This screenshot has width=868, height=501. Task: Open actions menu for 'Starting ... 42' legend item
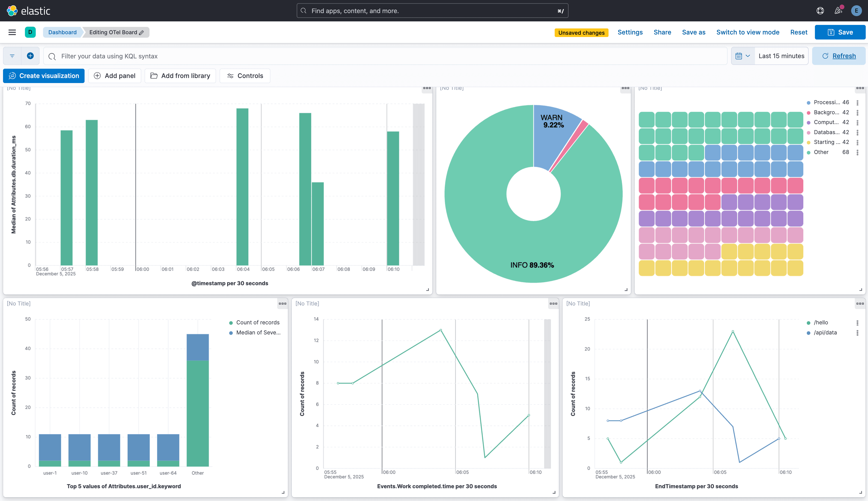point(857,142)
